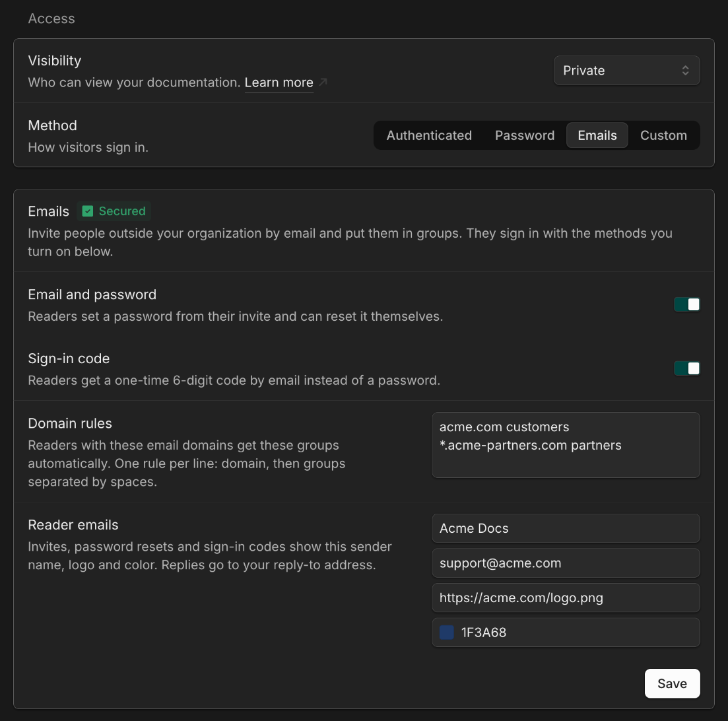728x721 pixels.
Task: Click the Domain rules label text
Action: pyautogui.click(x=70, y=423)
